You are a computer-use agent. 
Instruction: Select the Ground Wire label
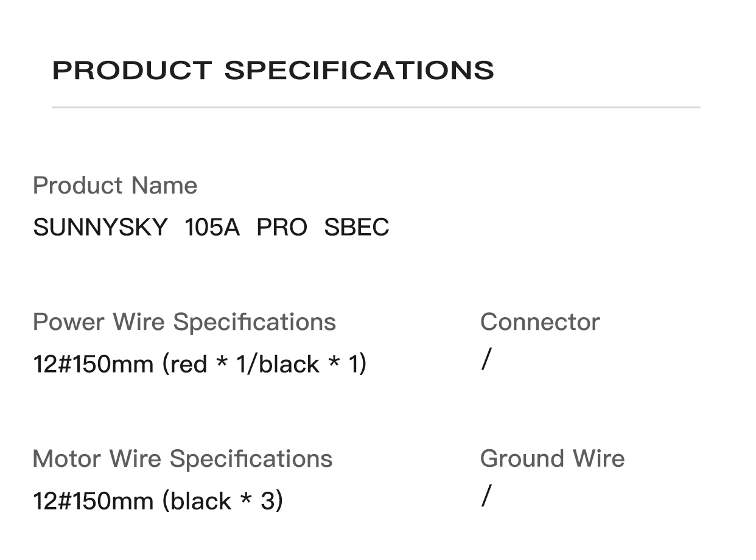552,458
